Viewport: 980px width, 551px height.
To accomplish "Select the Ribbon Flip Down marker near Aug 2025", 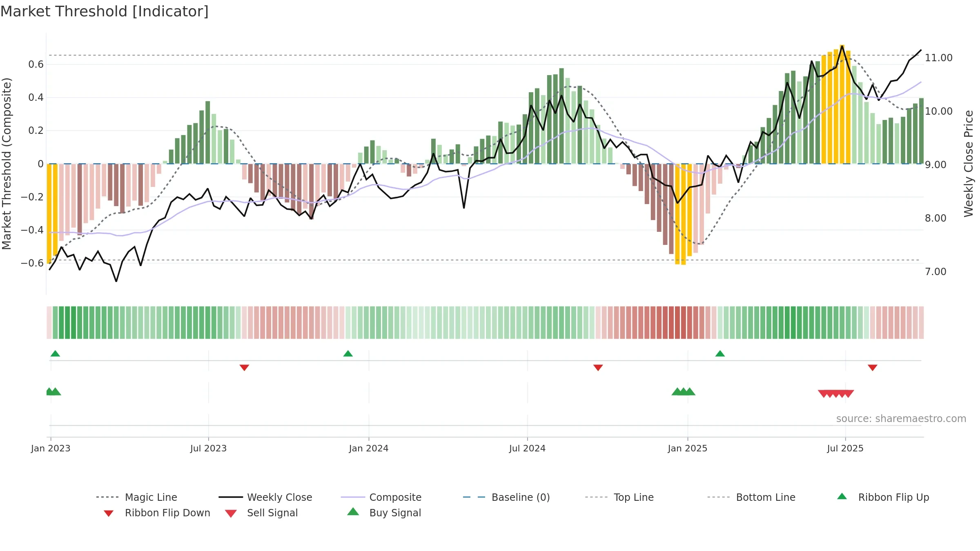I will coord(873,368).
